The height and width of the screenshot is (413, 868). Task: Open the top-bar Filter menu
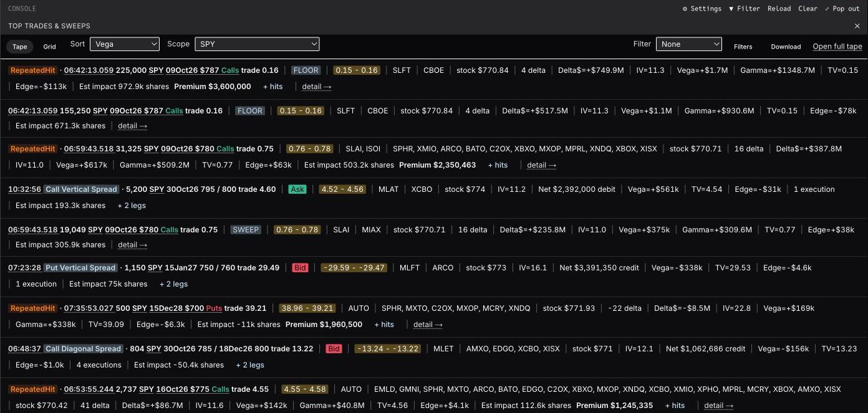click(x=745, y=9)
